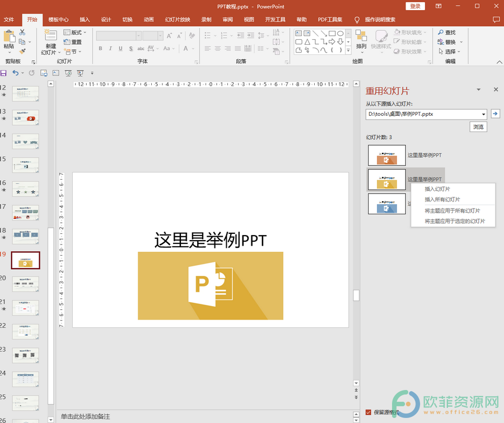Toggle justify text alignment
This screenshot has width=504, height=423.
point(238,49)
